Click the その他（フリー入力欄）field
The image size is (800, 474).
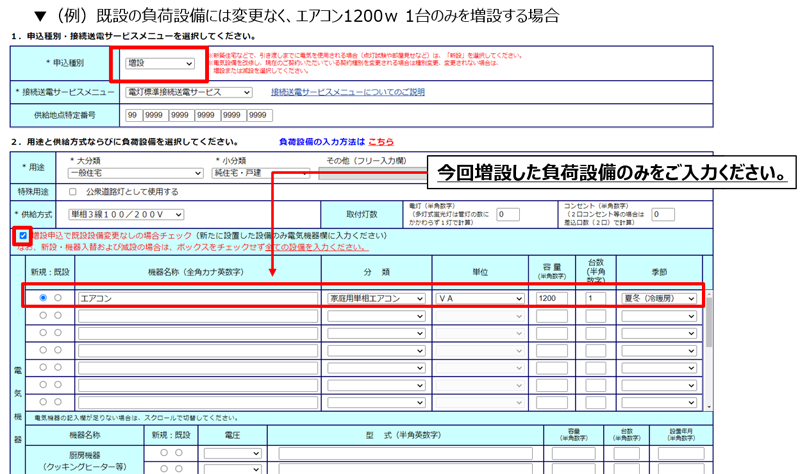[x=372, y=173]
